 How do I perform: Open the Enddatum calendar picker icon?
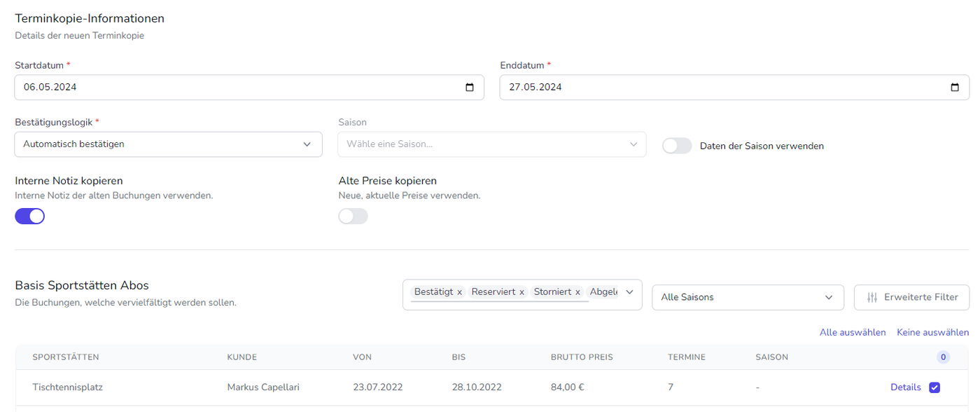point(955,88)
